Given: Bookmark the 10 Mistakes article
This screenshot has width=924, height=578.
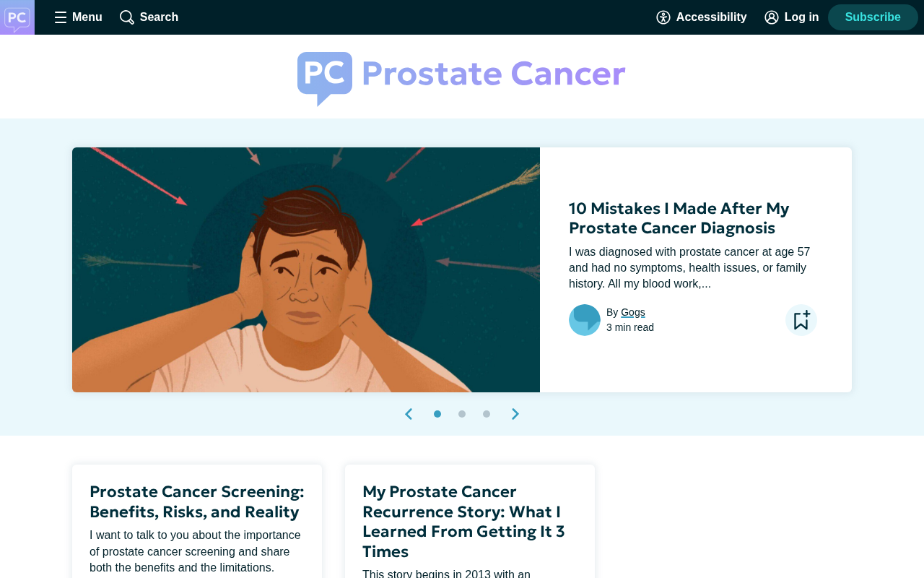Looking at the screenshot, I should (x=801, y=320).
